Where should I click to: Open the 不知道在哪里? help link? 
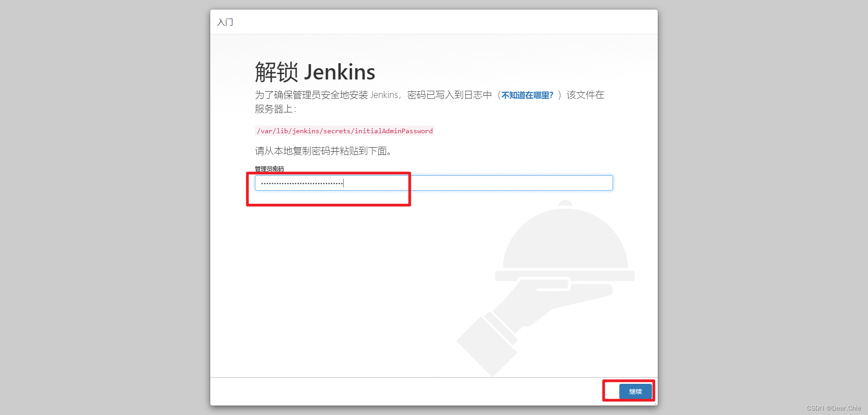click(527, 95)
